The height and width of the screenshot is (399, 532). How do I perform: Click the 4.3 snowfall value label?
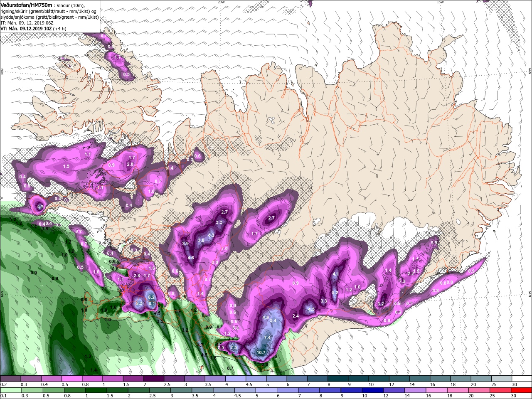(211, 236)
